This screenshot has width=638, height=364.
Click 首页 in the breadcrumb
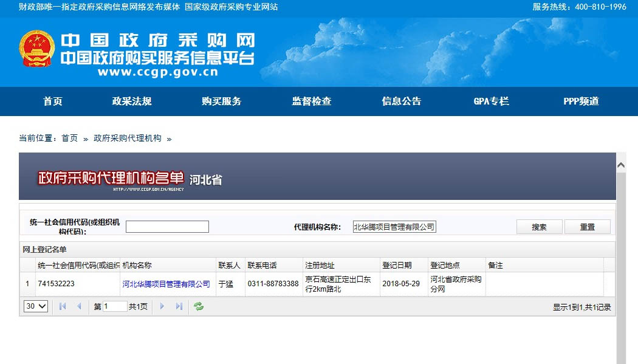[x=70, y=139]
